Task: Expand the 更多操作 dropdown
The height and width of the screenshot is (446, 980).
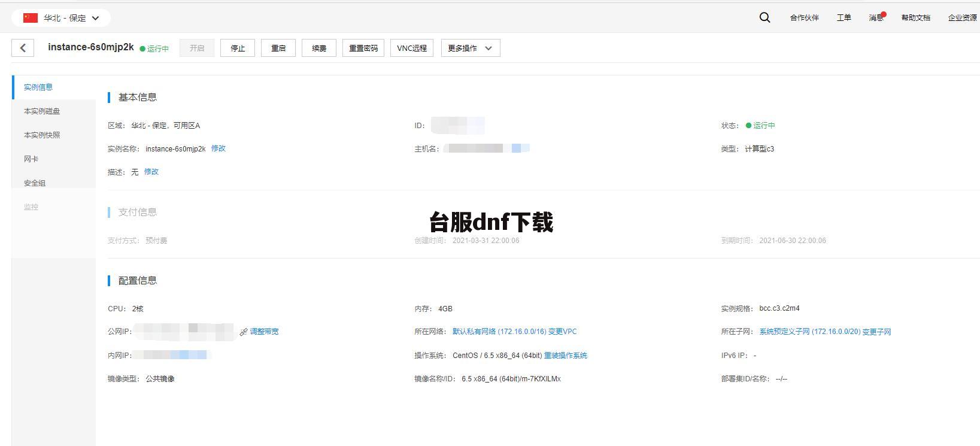Action: tap(471, 48)
